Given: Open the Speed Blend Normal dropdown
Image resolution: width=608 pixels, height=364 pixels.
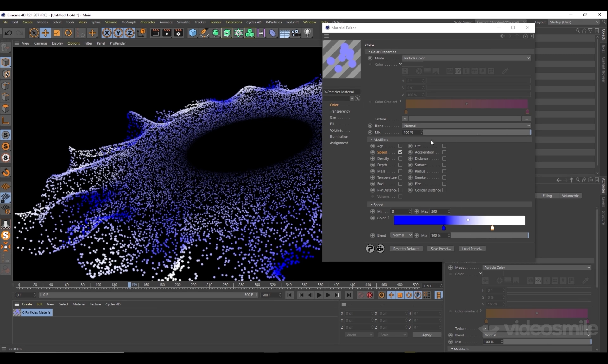Looking at the screenshot, I should [x=401, y=235].
